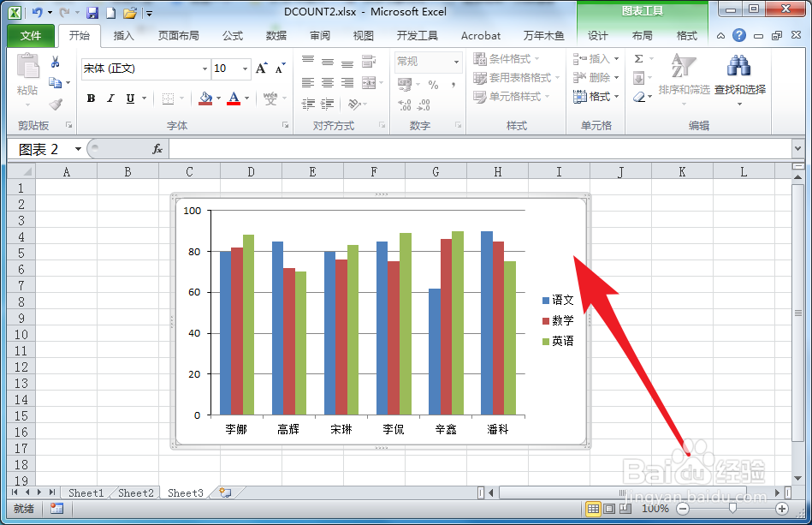812x525 pixels.
Task: Click the 删除 cells button
Action: pyautogui.click(x=596, y=77)
